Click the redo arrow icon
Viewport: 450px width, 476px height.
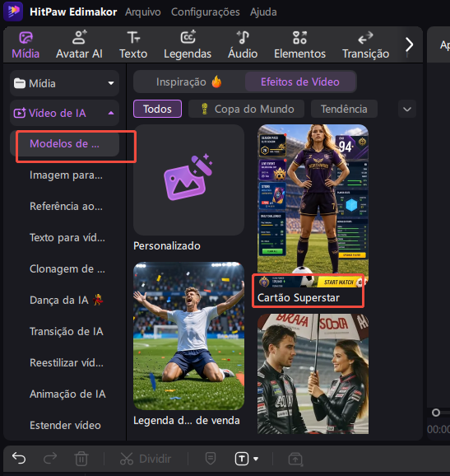(50, 459)
